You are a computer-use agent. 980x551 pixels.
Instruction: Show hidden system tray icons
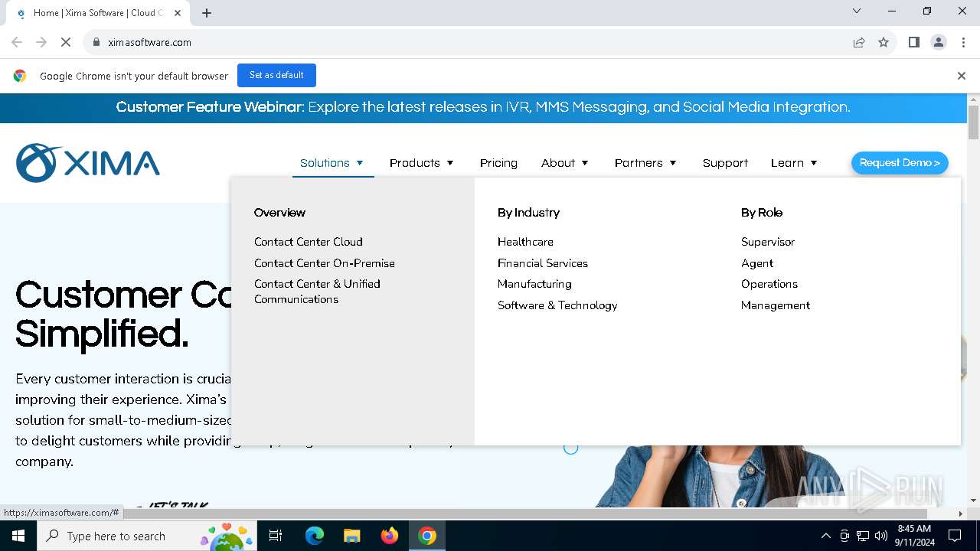point(825,536)
